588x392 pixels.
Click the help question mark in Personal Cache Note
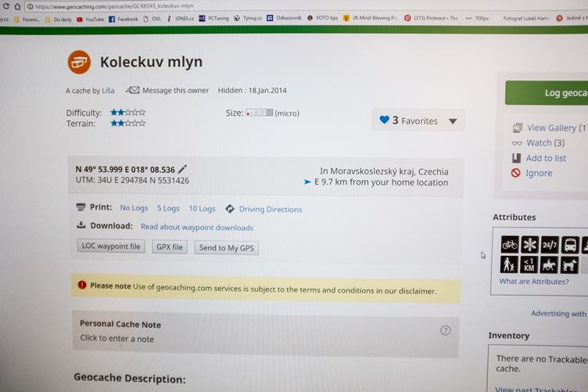[445, 330]
